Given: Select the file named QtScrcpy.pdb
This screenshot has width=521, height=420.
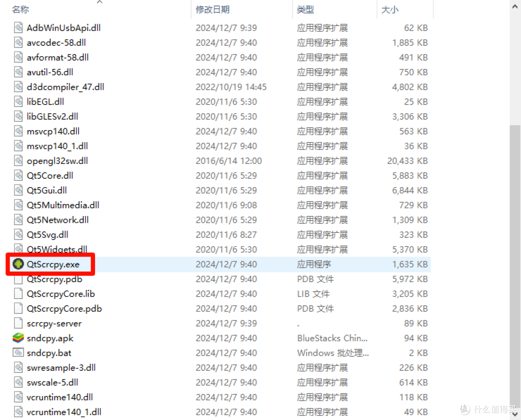Looking at the screenshot, I should click(x=55, y=279).
